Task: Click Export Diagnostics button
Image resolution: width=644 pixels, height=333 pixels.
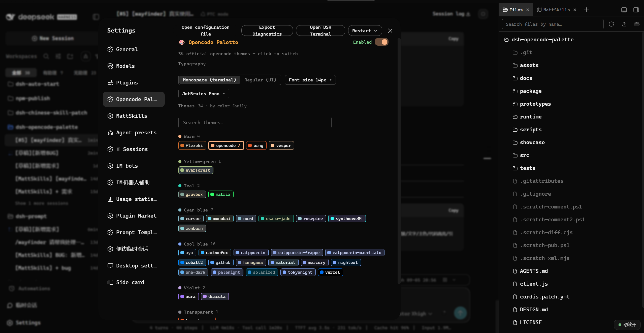Action: point(267,31)
